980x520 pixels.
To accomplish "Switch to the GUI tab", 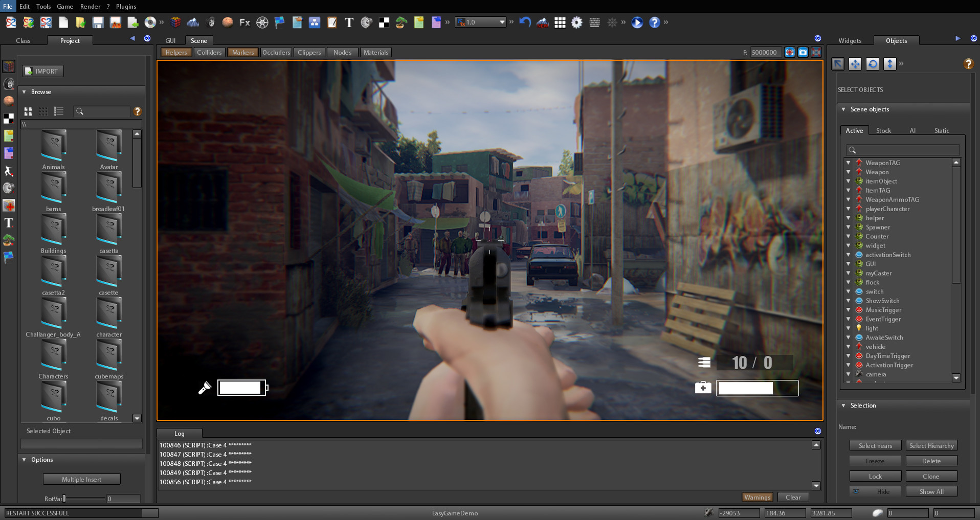I will [170, 40].
